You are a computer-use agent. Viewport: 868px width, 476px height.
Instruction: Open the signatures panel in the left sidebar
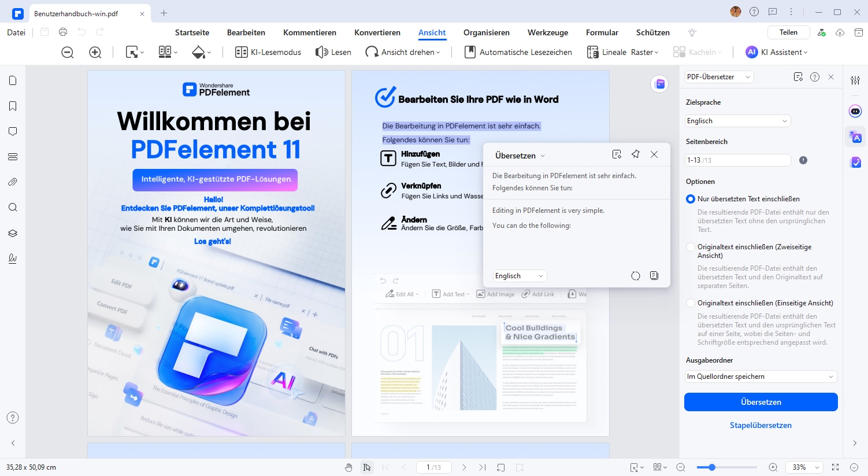point(13,259)
